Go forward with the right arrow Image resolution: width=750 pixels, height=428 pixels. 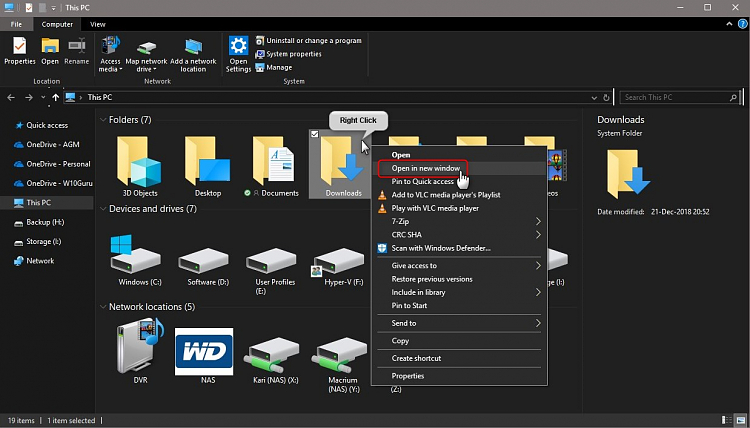tap(29, 98)
